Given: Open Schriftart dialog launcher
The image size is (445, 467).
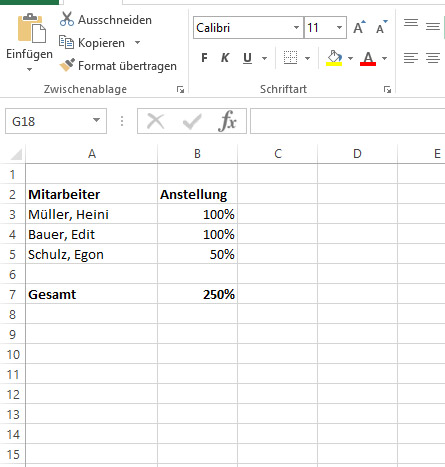Looking at the screenshot, I should (387, 89).
